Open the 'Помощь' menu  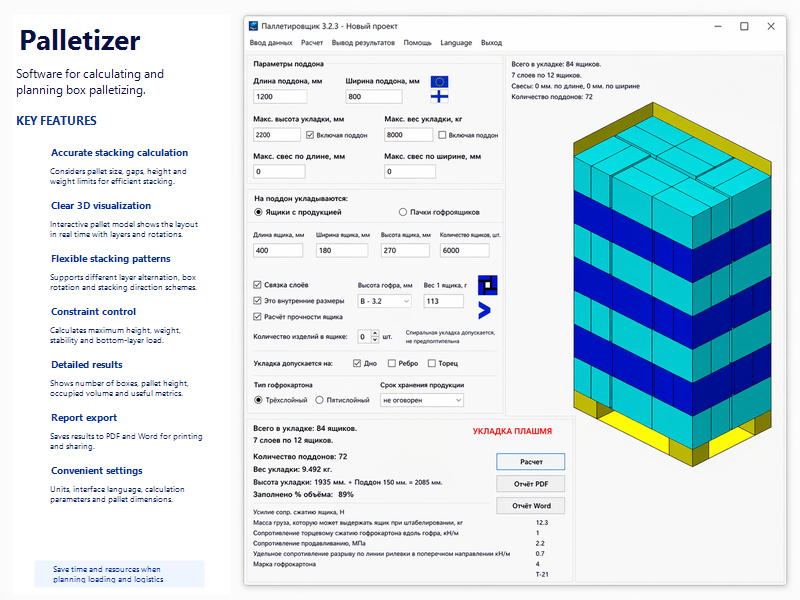417,43
